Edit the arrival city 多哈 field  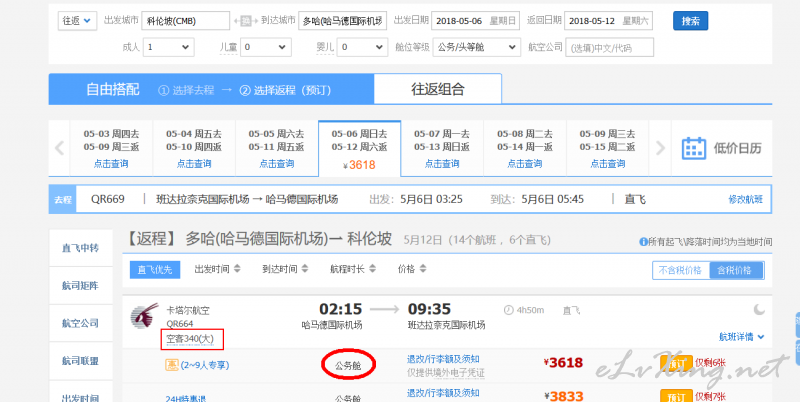coord(342,21)
